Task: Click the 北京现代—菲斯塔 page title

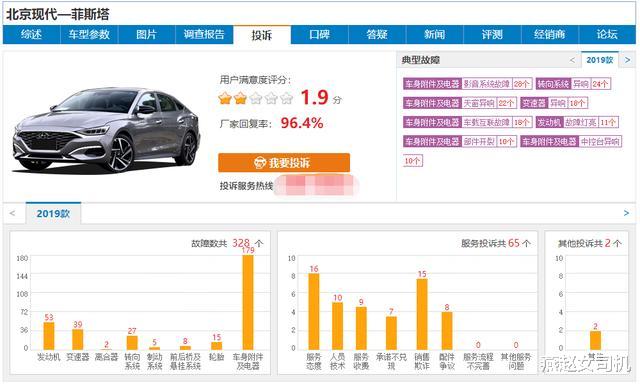Action: (58, 15)
